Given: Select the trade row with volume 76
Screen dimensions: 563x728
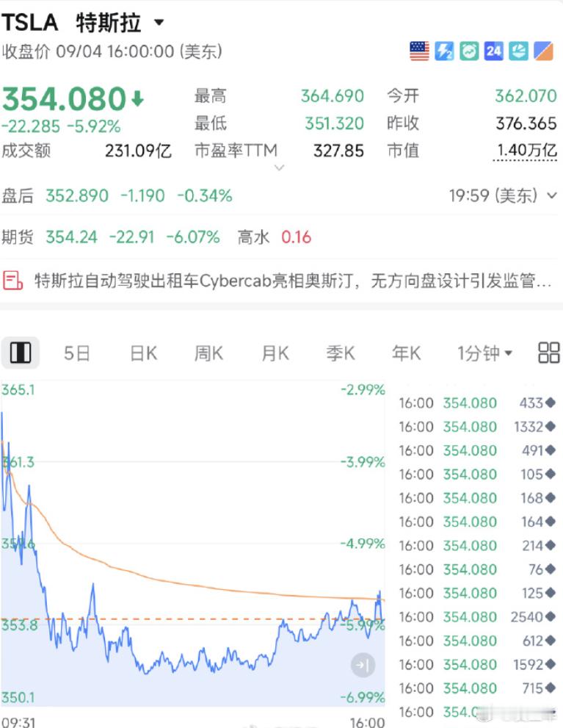Looking at the screenshot, I should (477, 569).
